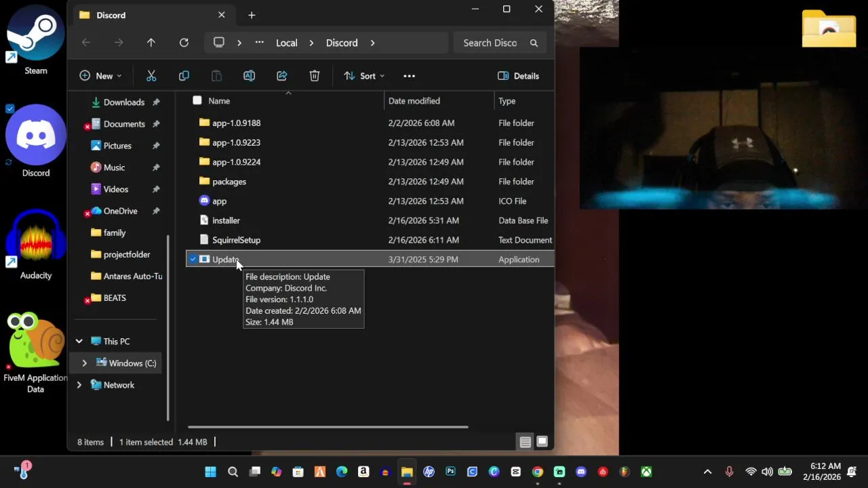Add a new Explorer tab
The width and height of the screenshot is (868, 488).
tap(252, 15)
